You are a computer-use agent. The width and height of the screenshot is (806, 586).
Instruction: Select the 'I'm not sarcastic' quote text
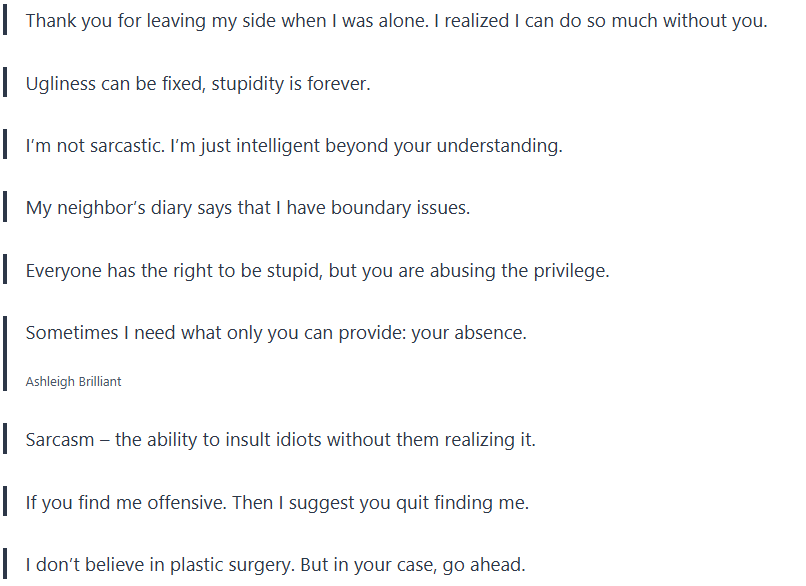click(x=294, y=146)
